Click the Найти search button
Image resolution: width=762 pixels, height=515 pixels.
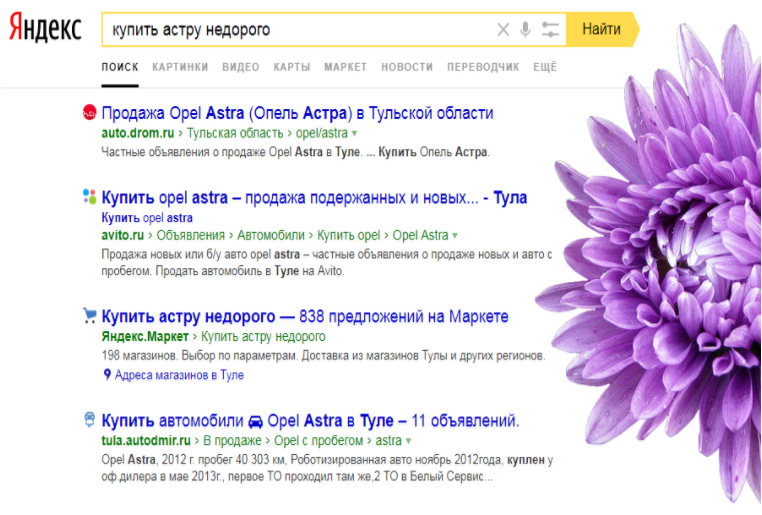(x=602, y=30)
